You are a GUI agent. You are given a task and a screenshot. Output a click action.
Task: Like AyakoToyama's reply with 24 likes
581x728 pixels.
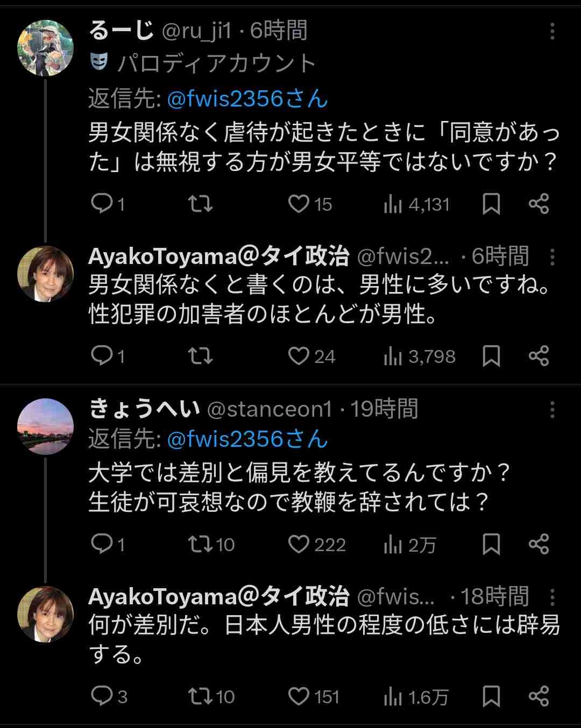(x=299, y=356)
